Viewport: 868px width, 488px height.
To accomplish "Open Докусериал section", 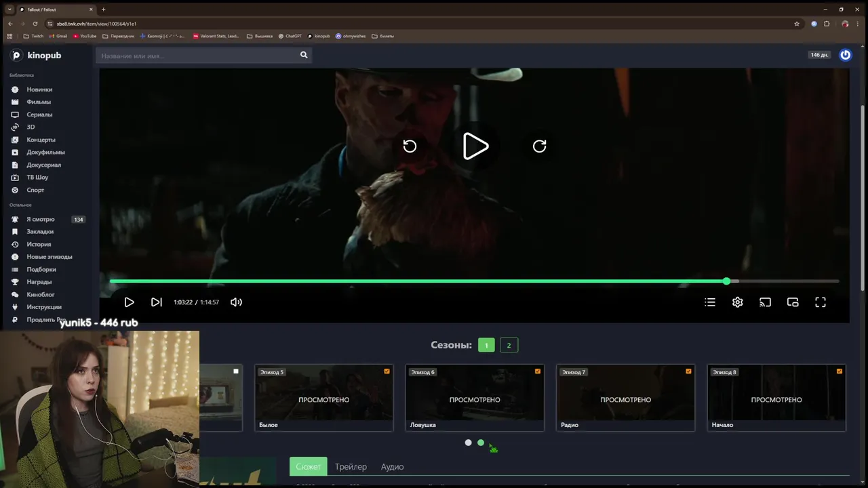I will coord(43,165).
